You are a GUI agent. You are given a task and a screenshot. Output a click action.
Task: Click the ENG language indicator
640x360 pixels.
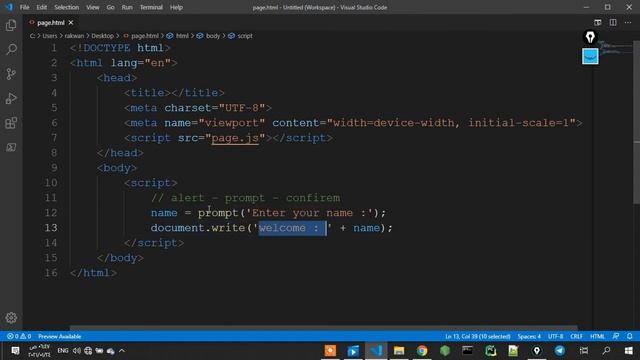pyautogui.click(x=63, y=351)
